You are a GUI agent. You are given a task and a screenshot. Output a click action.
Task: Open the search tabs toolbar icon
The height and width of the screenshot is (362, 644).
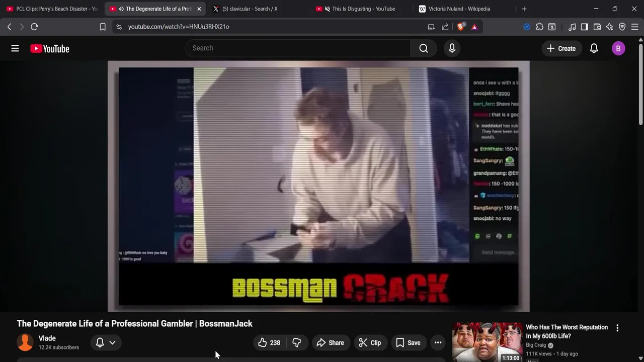click(x=552, y=27)
